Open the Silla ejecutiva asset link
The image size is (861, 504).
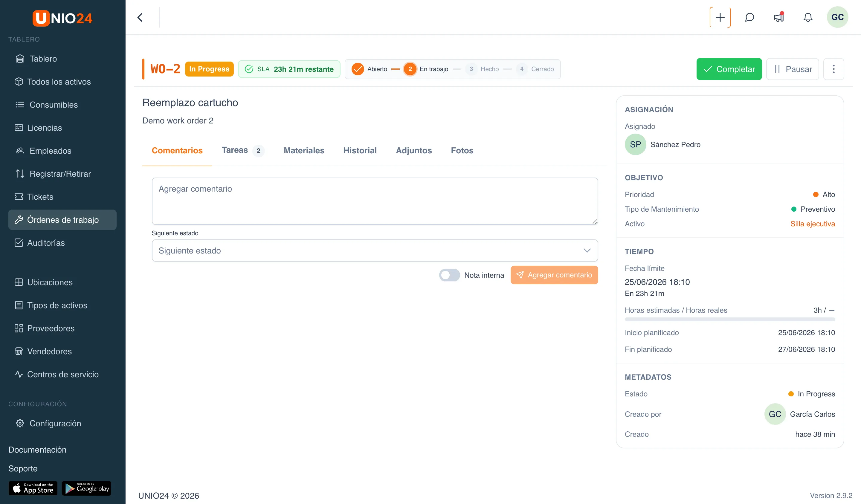point(813,224)
